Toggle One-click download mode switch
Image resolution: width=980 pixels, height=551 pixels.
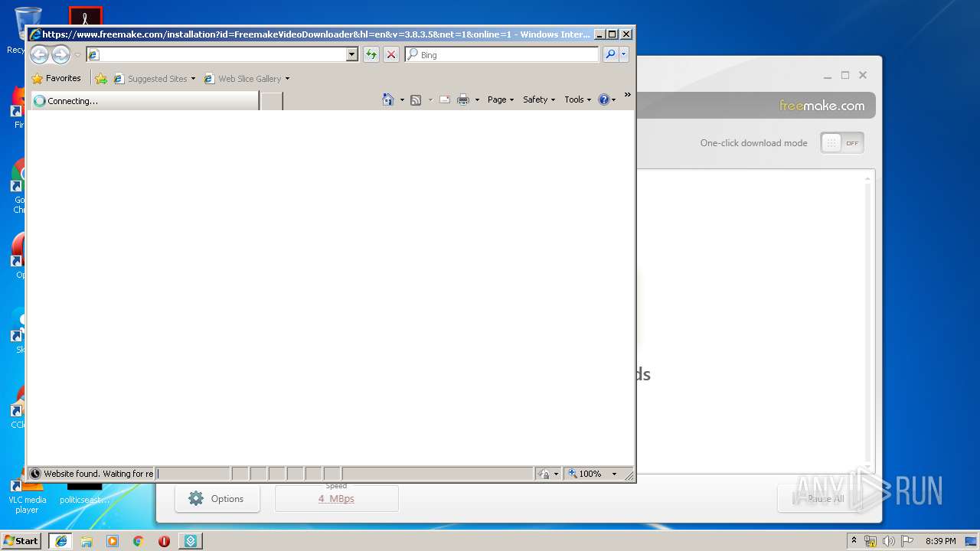point(841,143)
